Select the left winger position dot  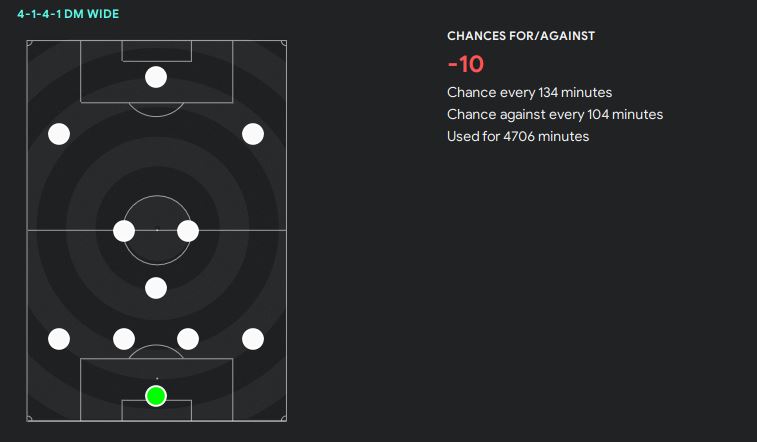click(59, 133)
